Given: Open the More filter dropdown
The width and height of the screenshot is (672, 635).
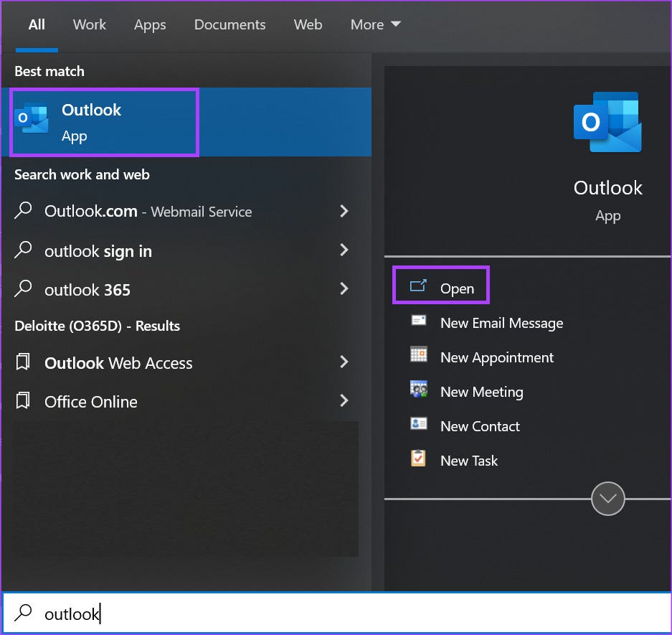Looking at the screenshot, I should pos(374,24).
